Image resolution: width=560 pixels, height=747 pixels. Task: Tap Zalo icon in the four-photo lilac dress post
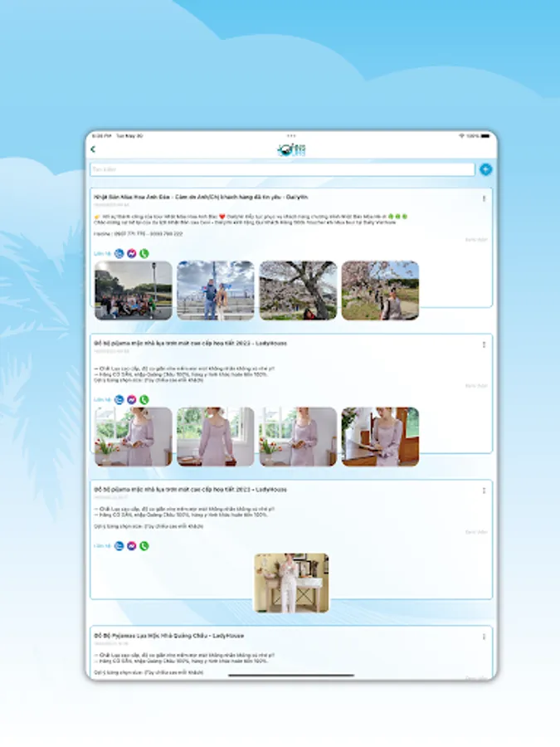pos(119,400)
